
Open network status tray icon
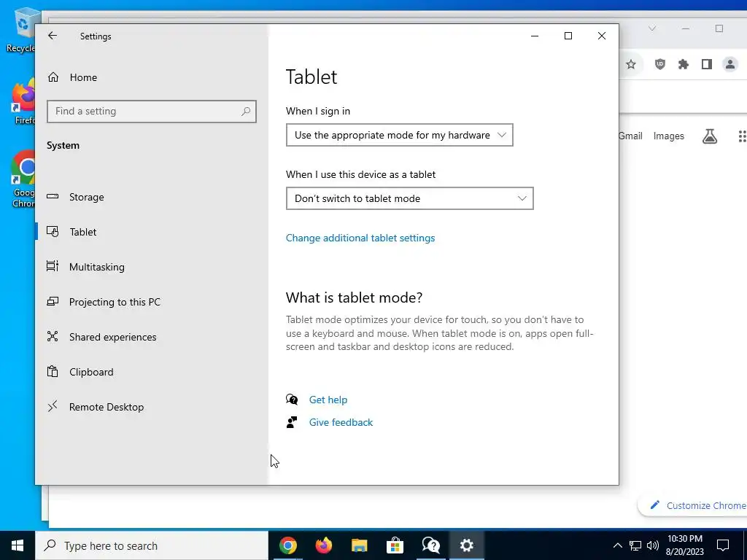[x=635, y=545]
